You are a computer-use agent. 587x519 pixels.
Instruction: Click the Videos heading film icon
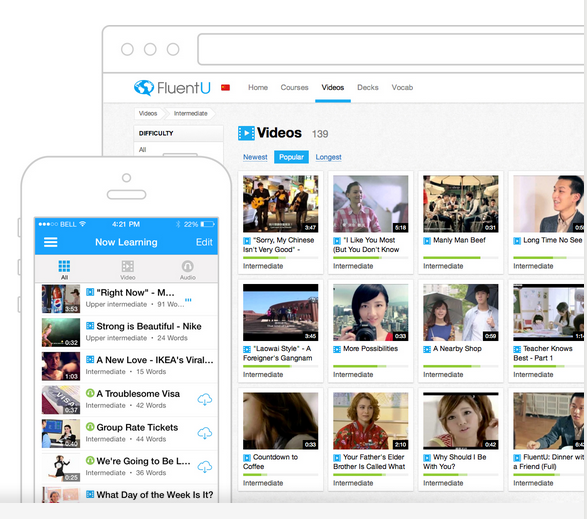click(x=246, y=133)
